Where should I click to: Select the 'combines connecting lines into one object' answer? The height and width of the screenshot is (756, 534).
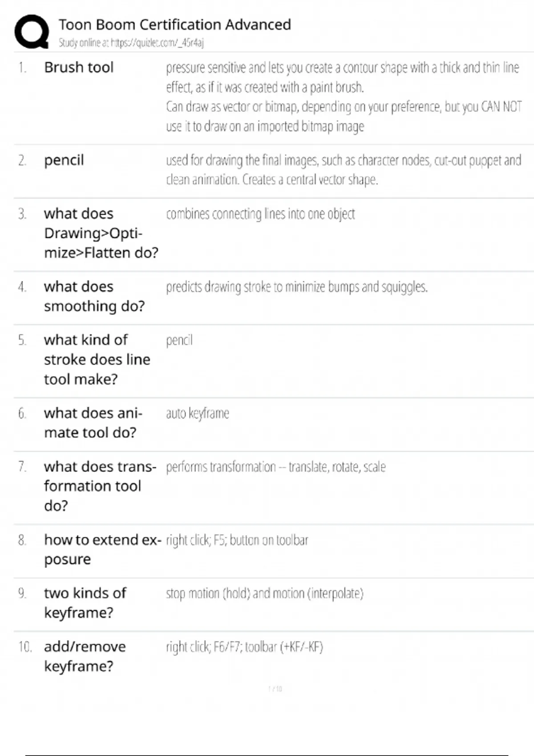[x=260, y=214]
